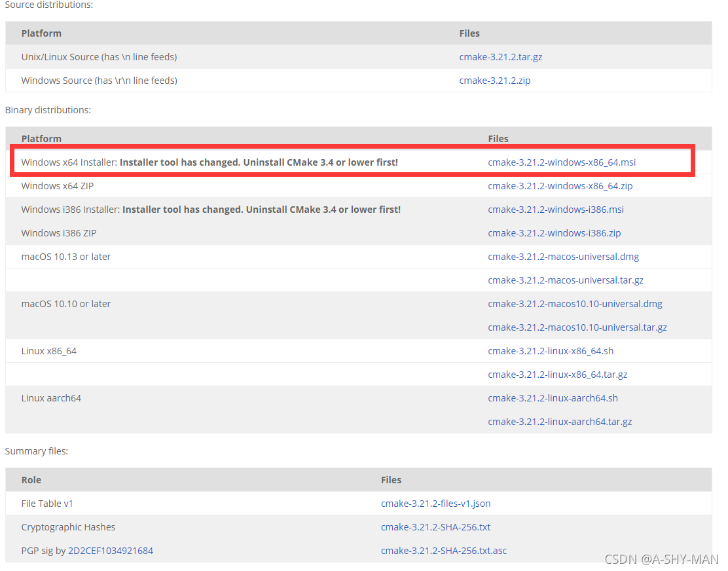728x571 pixels.
Task: Click 'Windows x64 ZIP' platform cell
Action: point(58,186)
